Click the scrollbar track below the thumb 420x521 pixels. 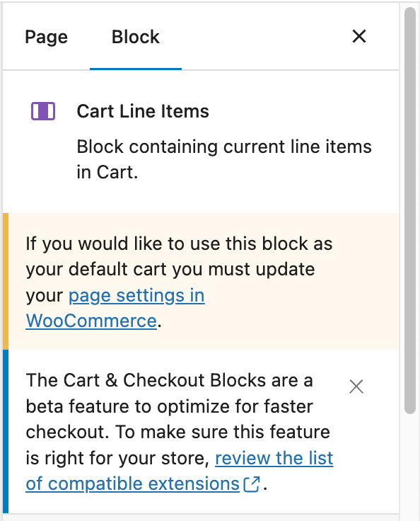click(x=410, y=465)
